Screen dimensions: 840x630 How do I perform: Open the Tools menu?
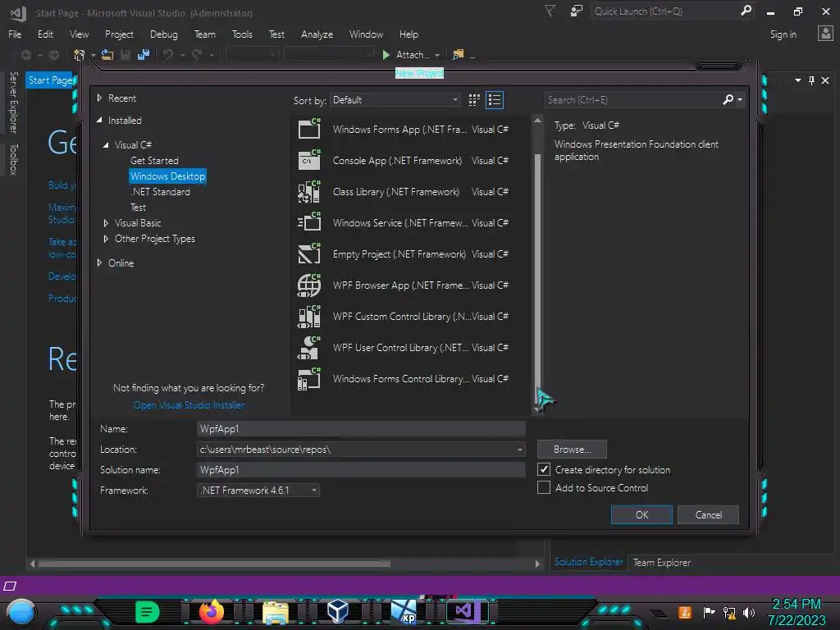click(242, 34)
